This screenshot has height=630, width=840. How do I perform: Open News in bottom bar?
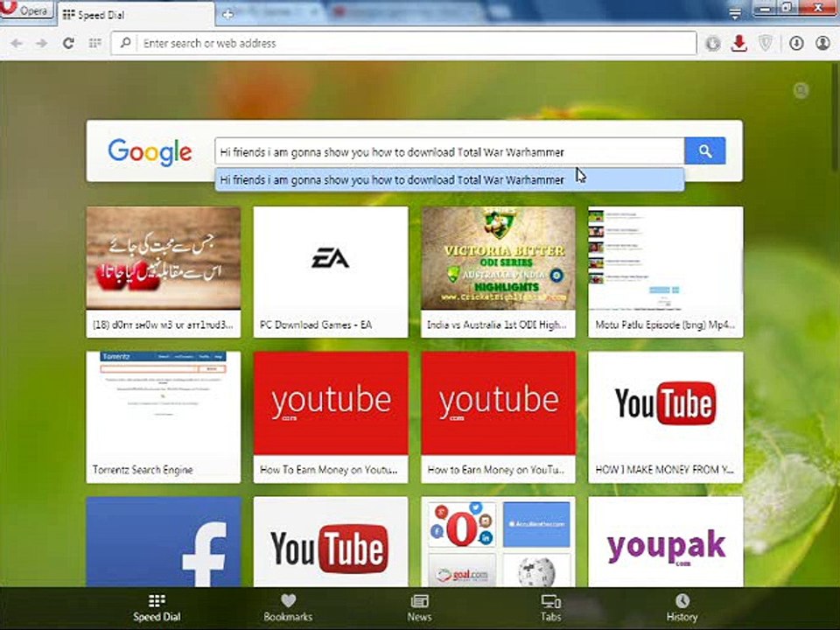tap(419, 608)
